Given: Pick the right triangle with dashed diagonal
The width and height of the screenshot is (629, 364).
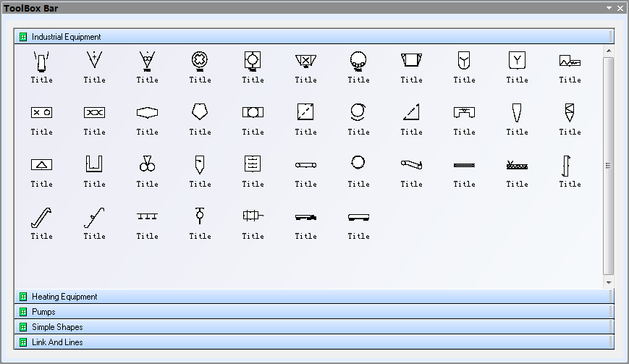Looking at the screenshot, I should click(411, 111).
